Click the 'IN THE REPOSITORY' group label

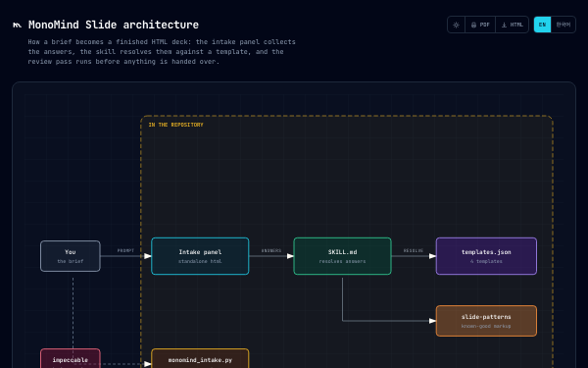coord(175,125)
